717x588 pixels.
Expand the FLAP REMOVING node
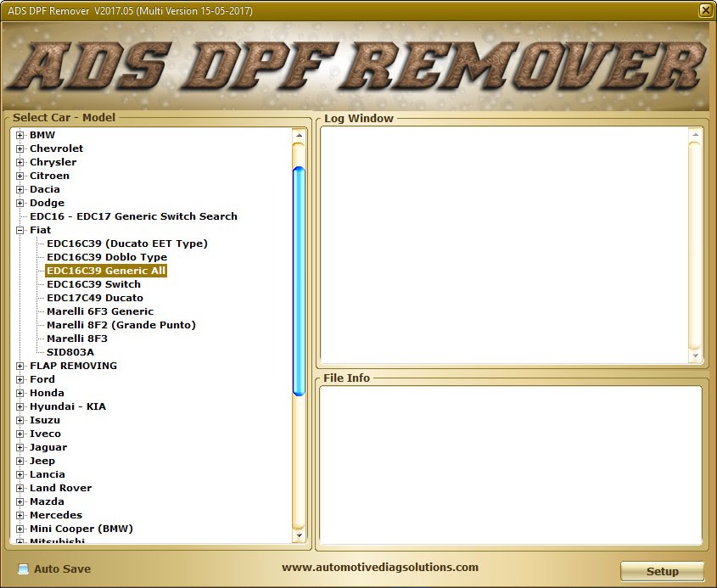tap(20, 366)
